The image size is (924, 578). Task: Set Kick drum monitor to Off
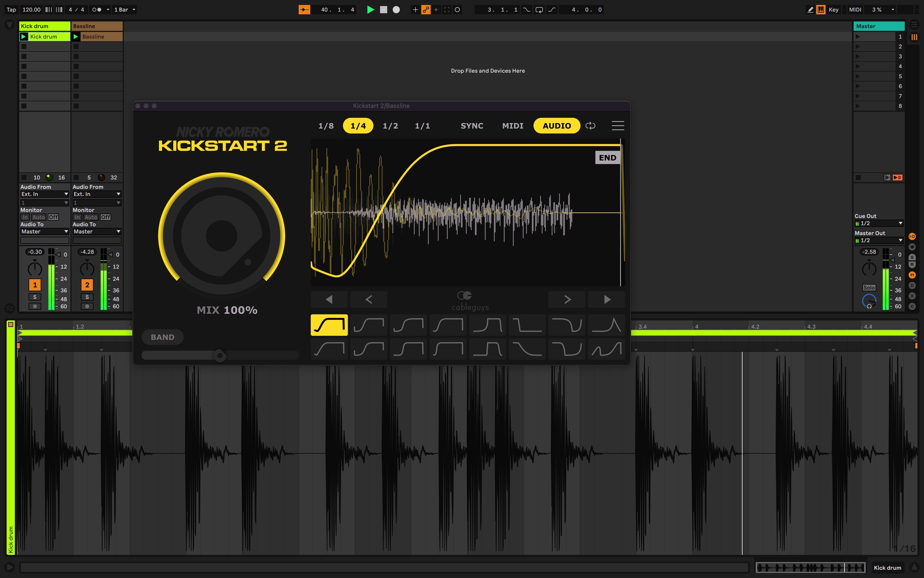coord(53,217)
